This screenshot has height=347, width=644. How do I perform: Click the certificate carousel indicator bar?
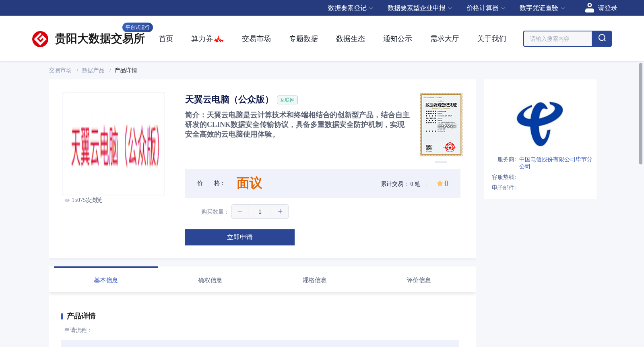click(x=441, y=162)
